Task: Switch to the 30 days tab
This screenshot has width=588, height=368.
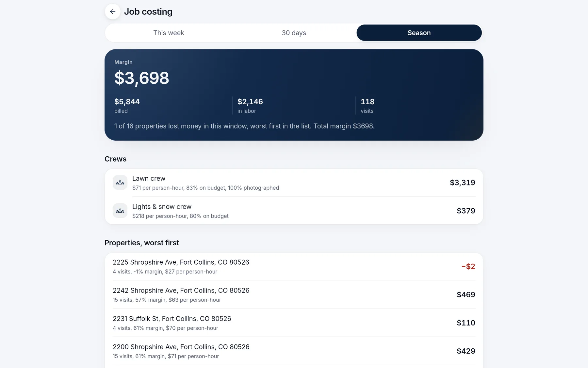Action: pyautogui.click(x=294, y=33)
